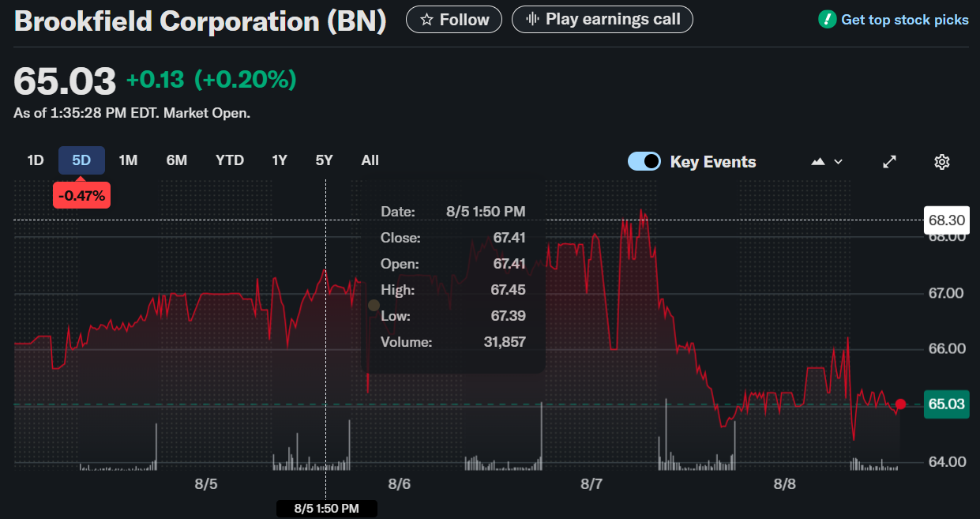Click the 8/6 date axis label
Viewport: 980px width, 519px height.
coord(399,483)
